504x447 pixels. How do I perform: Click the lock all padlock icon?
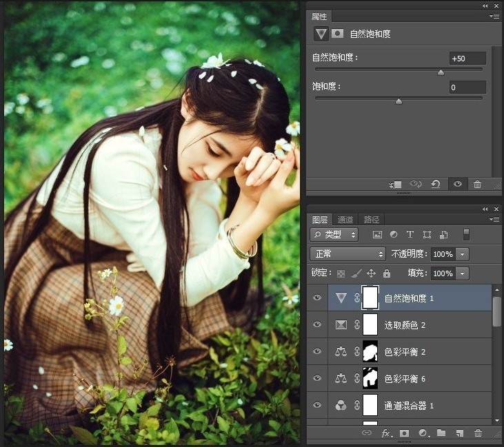[387, 273]
